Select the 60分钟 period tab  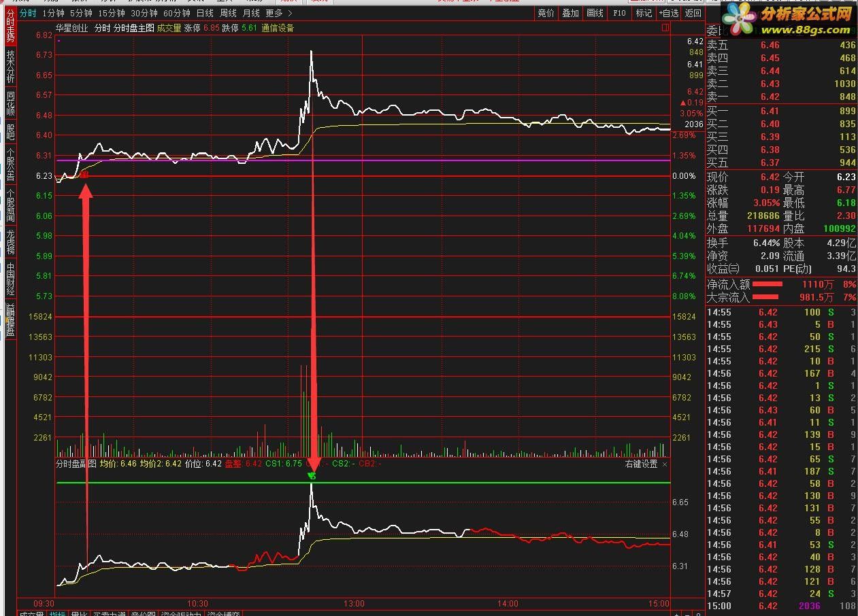pos(177,13)
